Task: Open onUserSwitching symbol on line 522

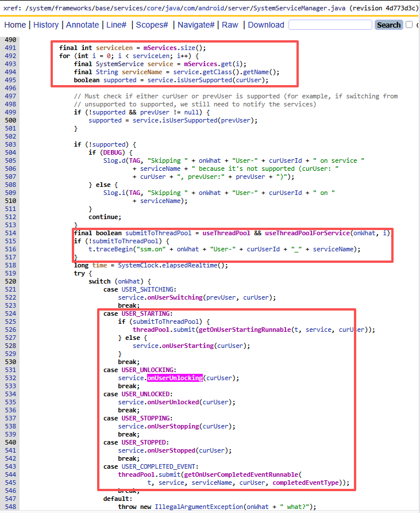Action: tap(175, 297)
